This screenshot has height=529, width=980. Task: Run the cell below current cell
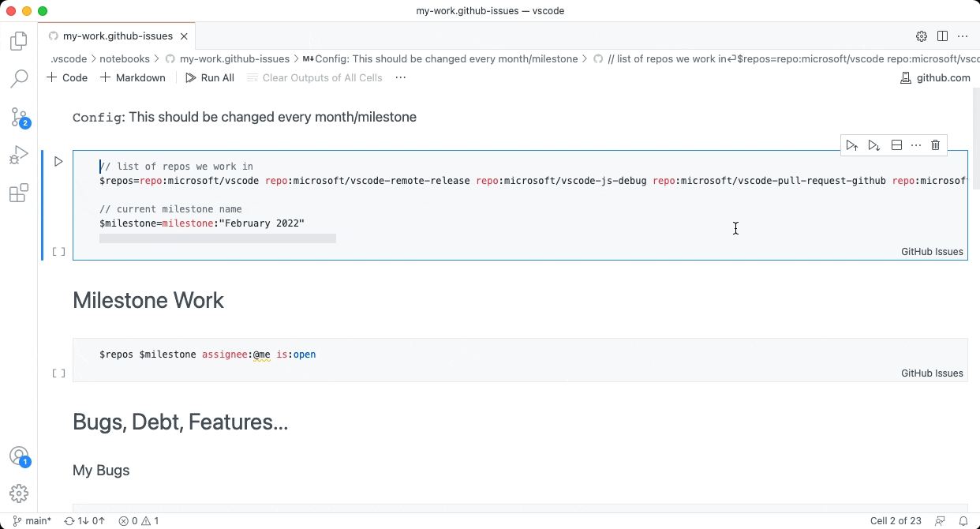pos(873,144)
